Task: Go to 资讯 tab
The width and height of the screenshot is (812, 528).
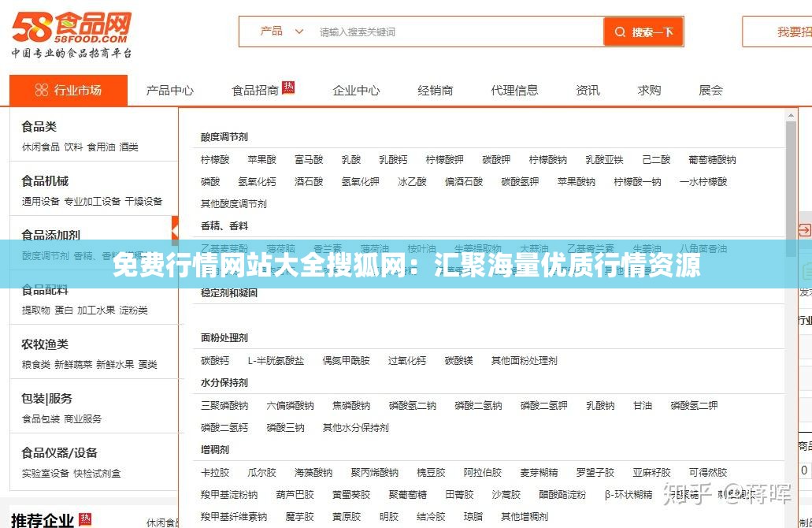Action: pos(588,91)
